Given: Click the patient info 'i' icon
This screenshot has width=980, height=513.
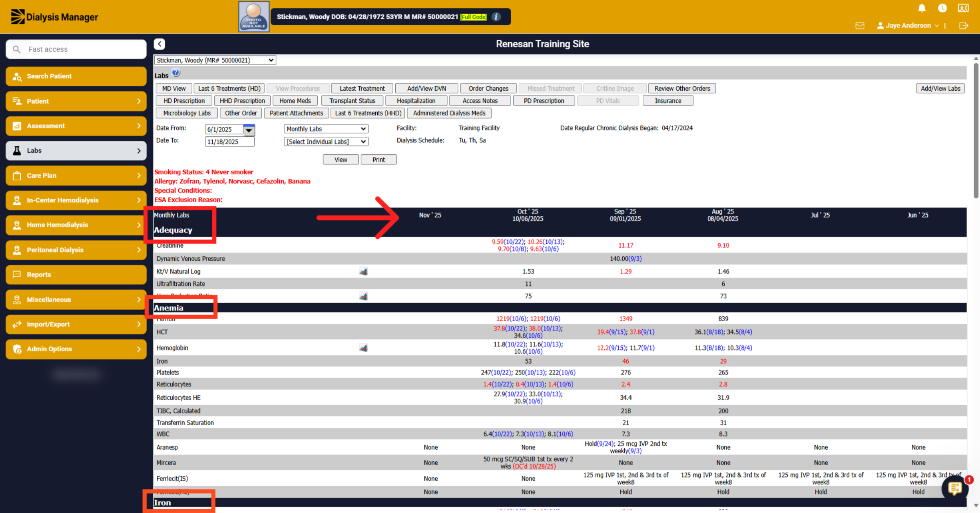Looking at the screenshot, I should pyautogui.click(x=496, y=17).
